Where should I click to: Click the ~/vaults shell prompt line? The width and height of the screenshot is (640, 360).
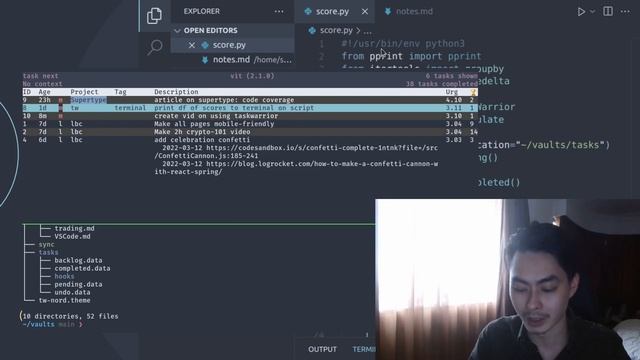tap(52, 324)
